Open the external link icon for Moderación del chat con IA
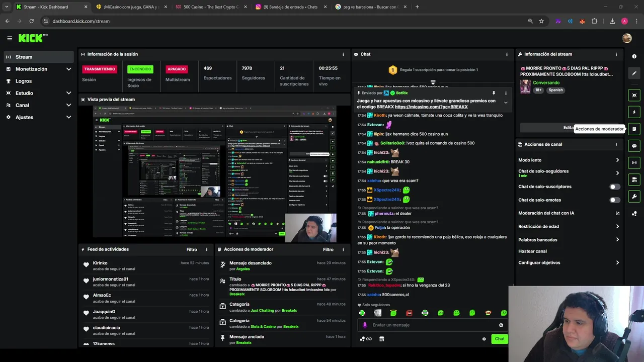The height and width of the screenshot is (362, 644). point(617,213)
